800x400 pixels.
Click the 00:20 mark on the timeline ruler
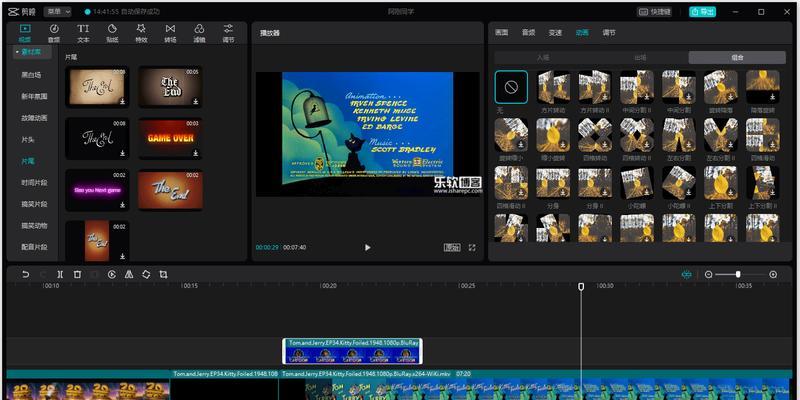pos(328,286)
